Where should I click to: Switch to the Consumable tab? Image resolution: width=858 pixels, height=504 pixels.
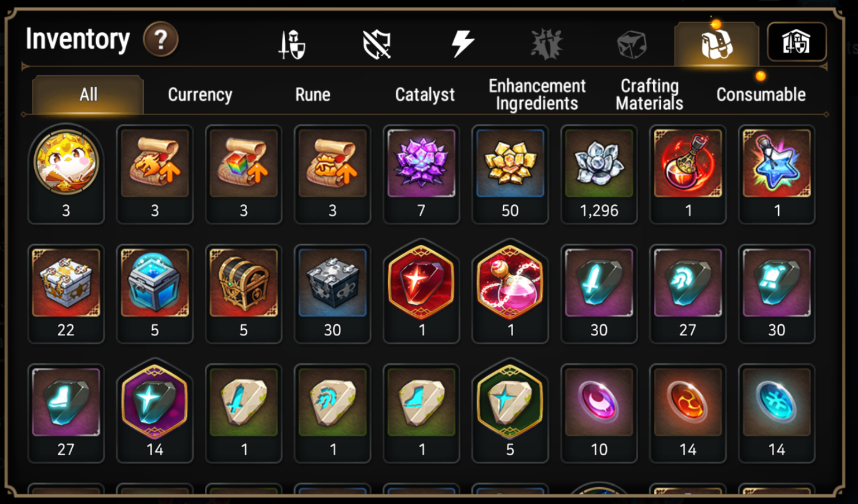761,95
